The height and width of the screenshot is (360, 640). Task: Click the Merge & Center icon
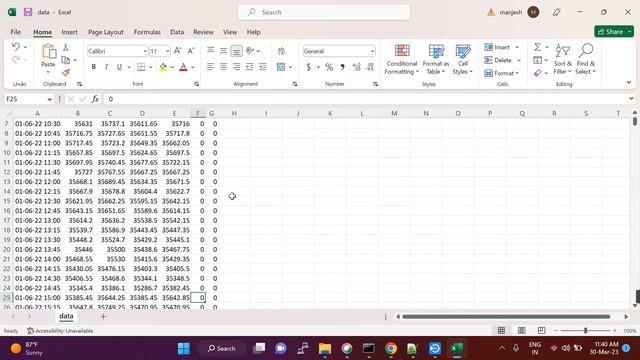pos(281,67)
